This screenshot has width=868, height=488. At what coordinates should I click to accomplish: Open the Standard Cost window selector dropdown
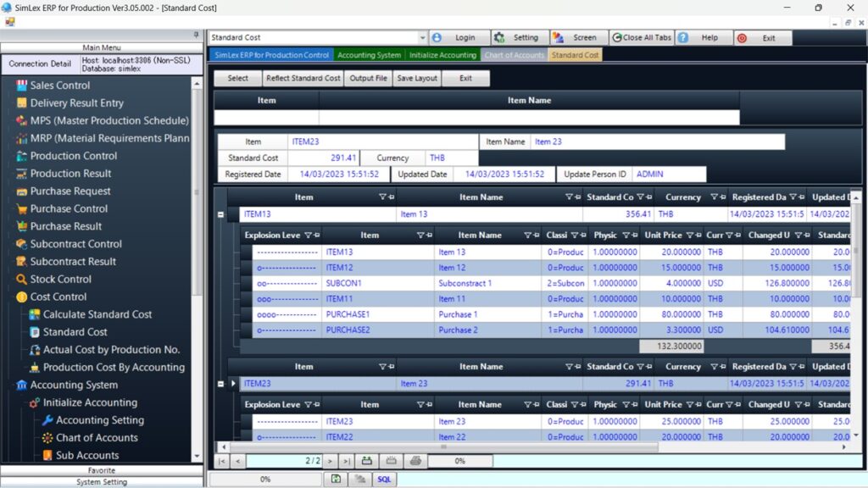424,37
